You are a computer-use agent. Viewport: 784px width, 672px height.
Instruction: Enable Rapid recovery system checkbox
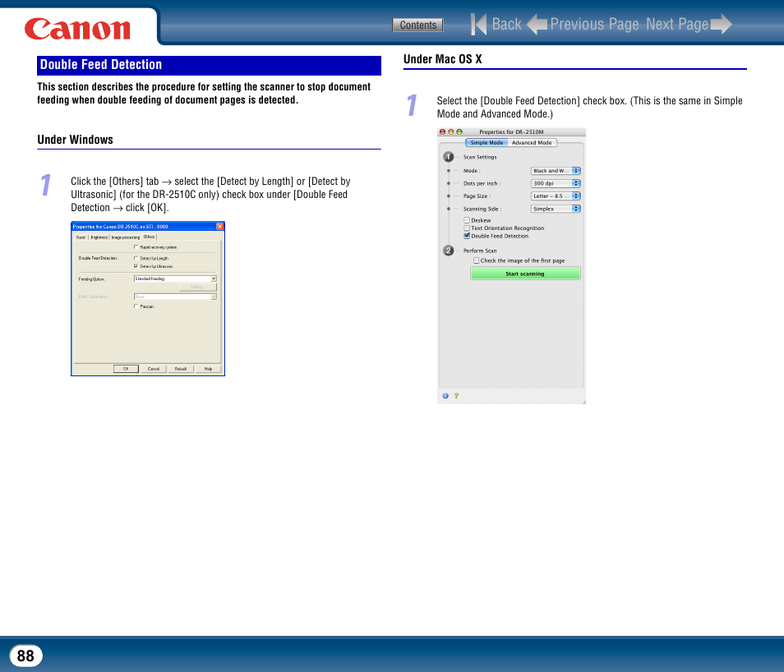pyautogui.click(x=136, y=247)
